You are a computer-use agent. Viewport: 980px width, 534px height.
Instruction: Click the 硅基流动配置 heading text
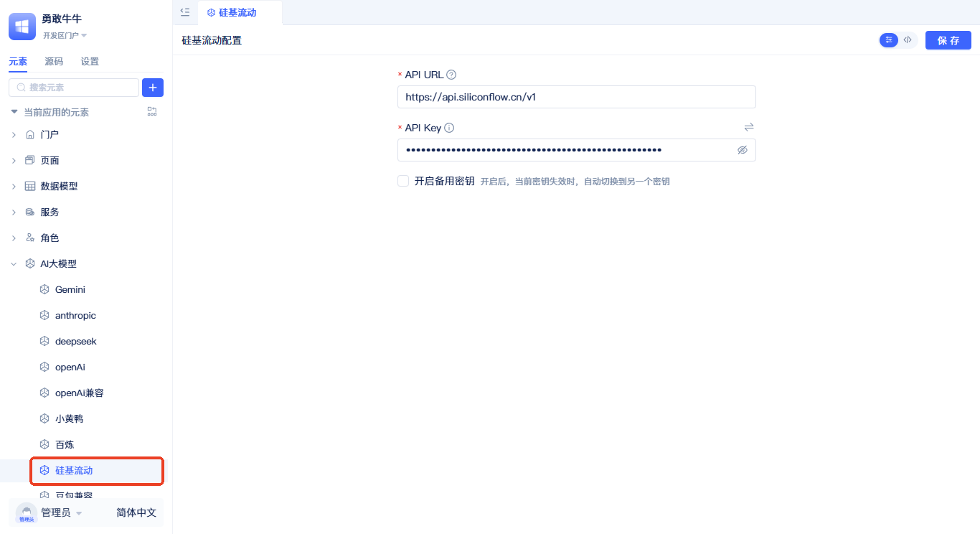212,40
